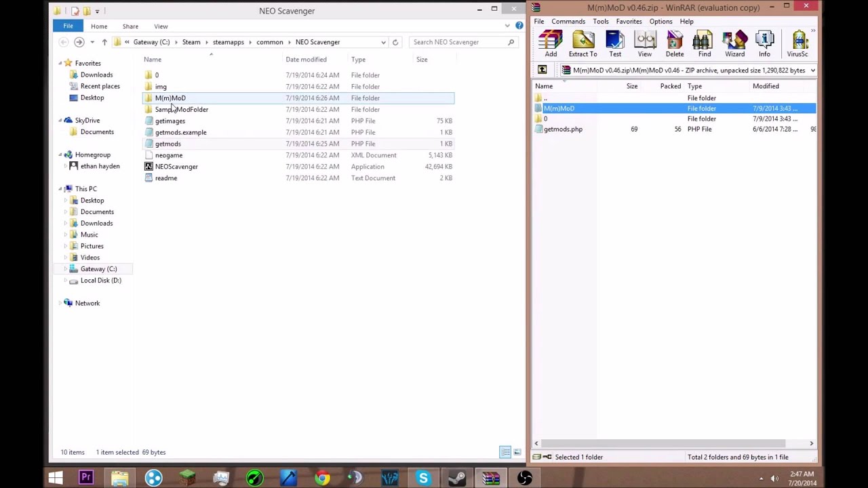Open WinRAR archive path dropdown

[812, 70]
